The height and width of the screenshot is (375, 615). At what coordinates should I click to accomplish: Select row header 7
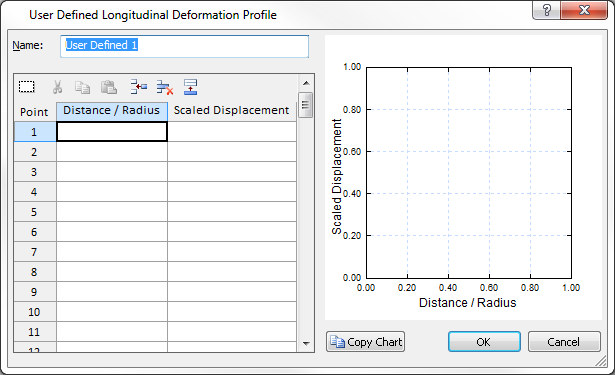tap(35, 252)
